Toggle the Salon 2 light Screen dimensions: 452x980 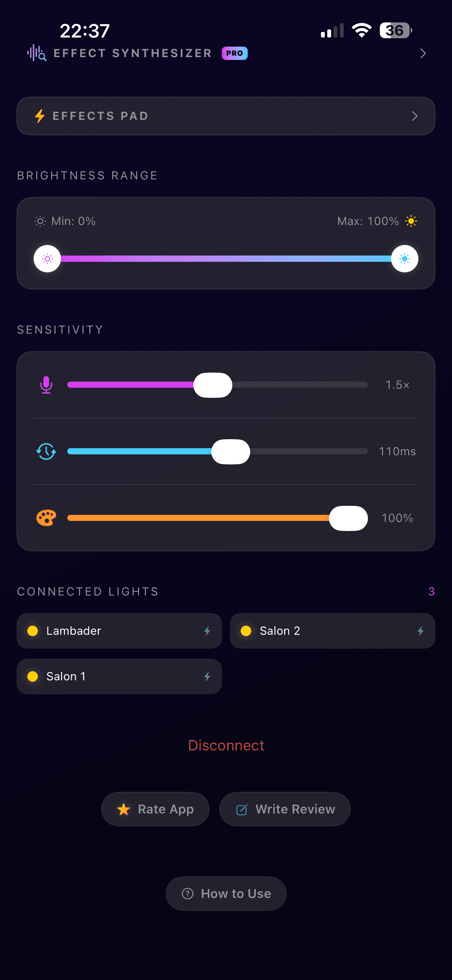click(x=332, y=631)
